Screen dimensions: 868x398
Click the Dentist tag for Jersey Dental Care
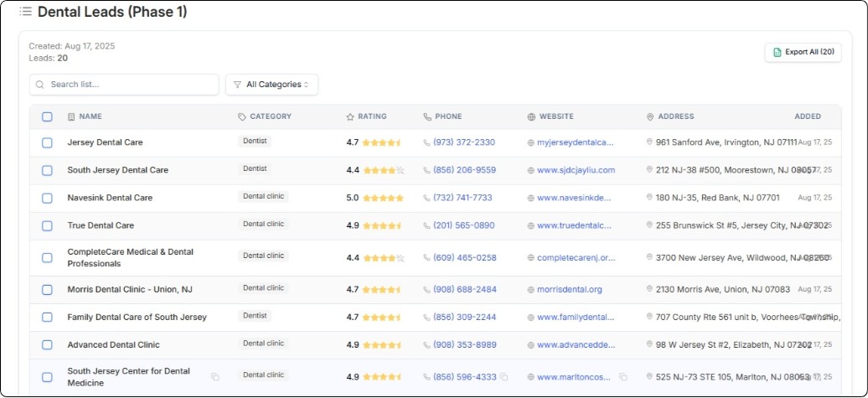click(255, 141)
